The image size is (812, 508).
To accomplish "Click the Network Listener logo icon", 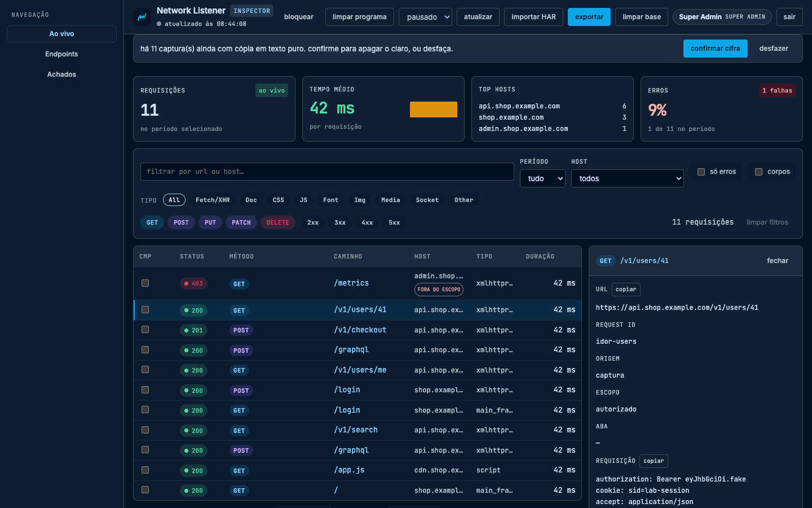I will pos(142,17).
